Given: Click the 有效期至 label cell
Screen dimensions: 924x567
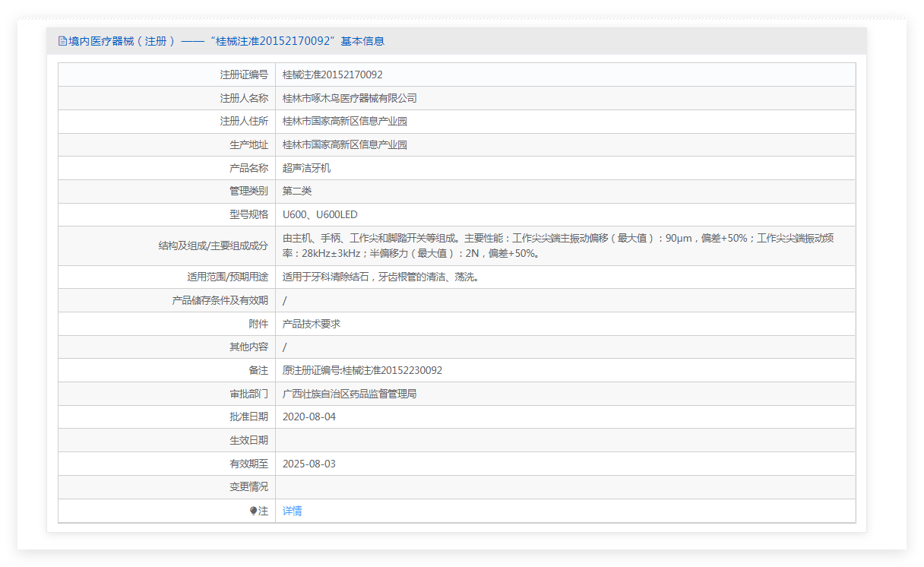Looking at the screenshot, I should 167,464.
